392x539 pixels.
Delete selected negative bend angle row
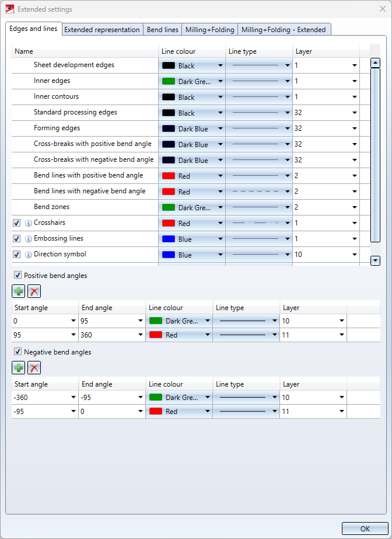(x=34, y=368)
